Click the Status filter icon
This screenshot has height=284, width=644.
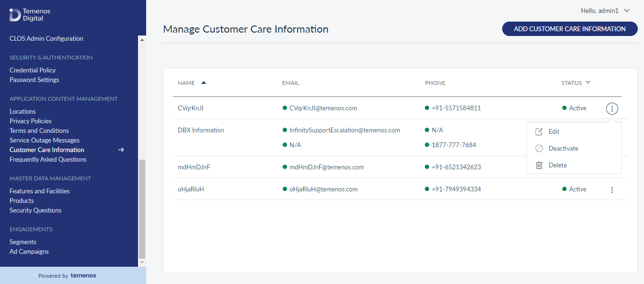[588, 83]
